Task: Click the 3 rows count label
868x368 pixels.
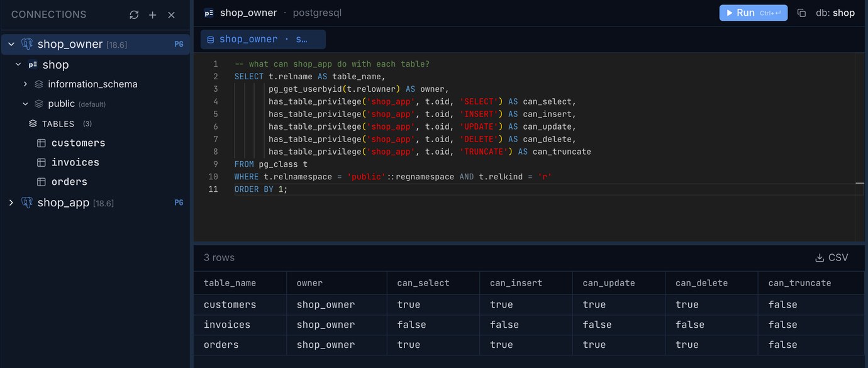Action: point(219,257)
